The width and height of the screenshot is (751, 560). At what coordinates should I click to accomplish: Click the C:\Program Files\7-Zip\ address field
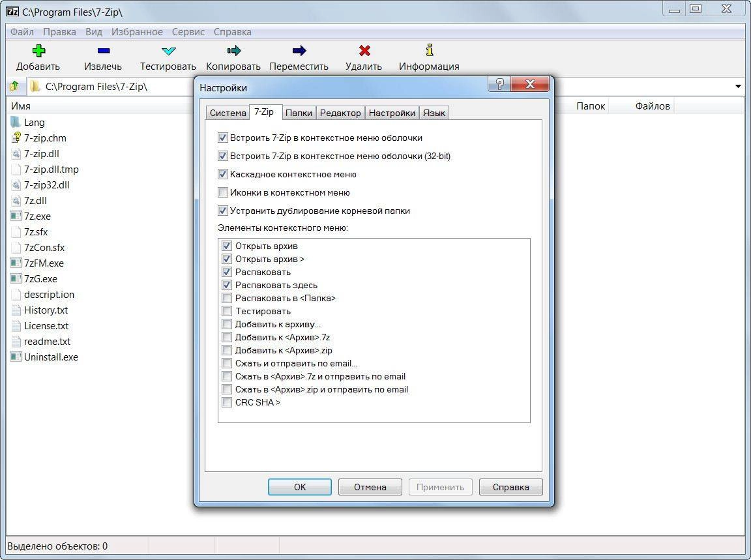click(110, 86)
